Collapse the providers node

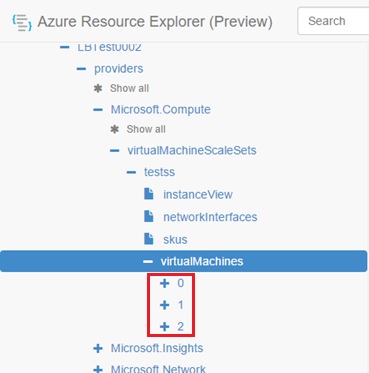[x=81, y=69]
